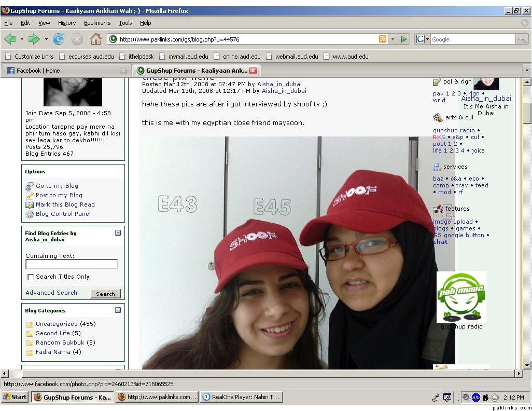Click the Windows Start button
The height and width of the screenshot is (411, 532).
[x=15, y=397]
